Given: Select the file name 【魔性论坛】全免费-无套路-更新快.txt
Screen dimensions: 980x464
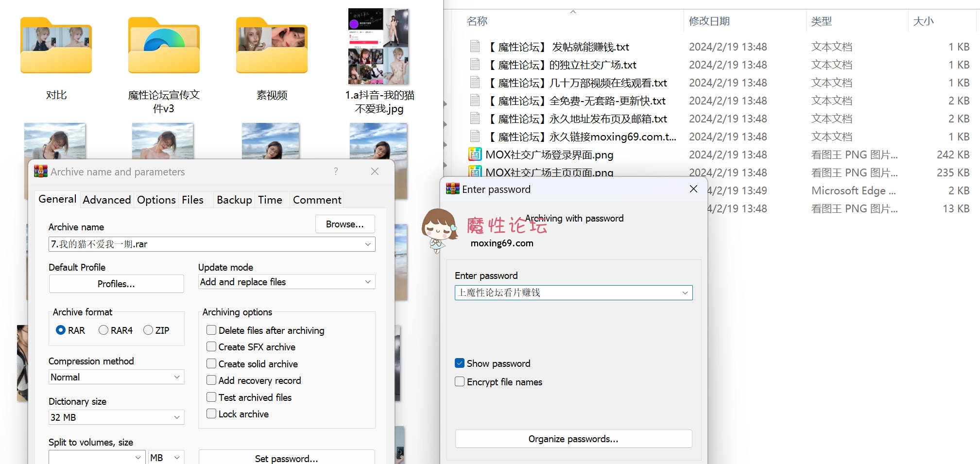Looking at the screenshot, I should (576, 101).
